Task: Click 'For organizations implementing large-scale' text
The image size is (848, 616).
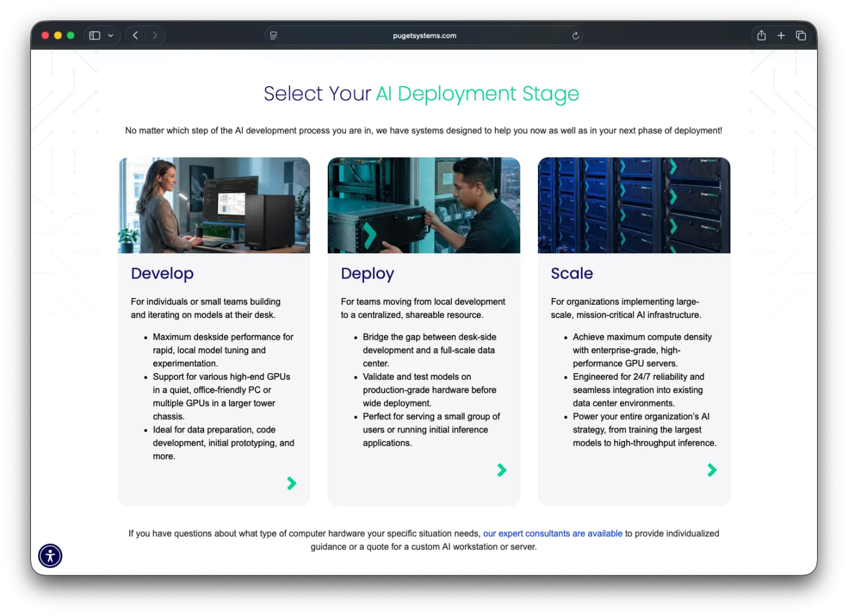Action: pos(626,308)
